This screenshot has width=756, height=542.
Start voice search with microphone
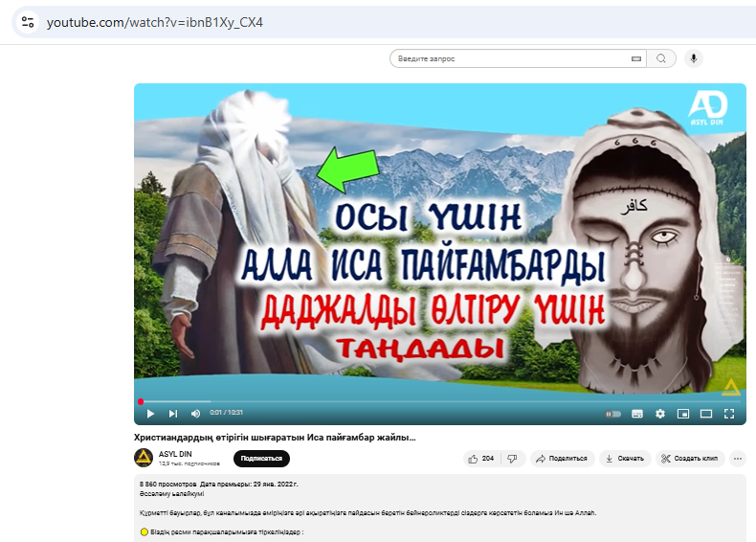[693, 58]
